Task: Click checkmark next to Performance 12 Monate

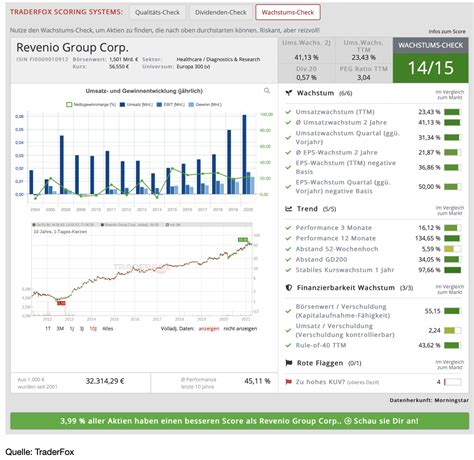Action: pos(288,238)
